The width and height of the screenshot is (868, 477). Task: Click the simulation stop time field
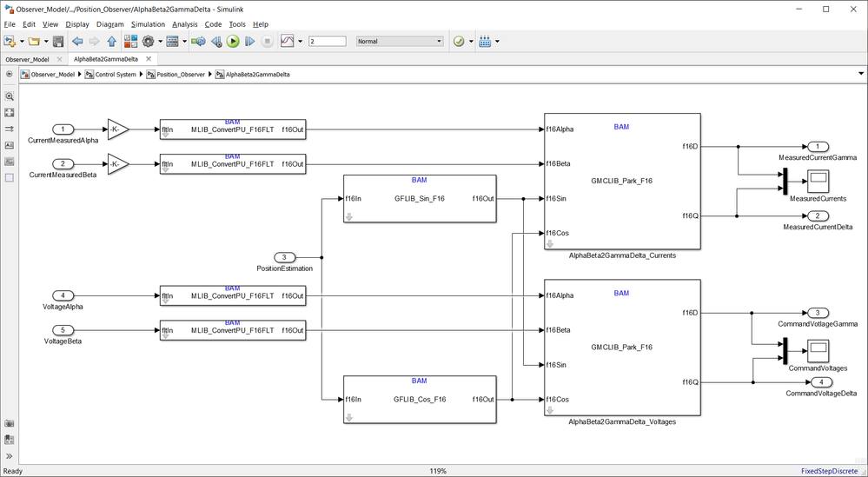click(328, 41)
